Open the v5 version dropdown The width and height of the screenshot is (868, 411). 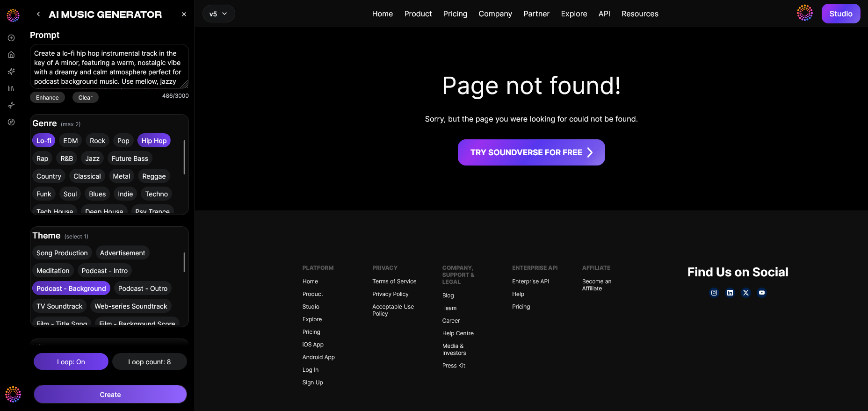[x=218, y=14]
